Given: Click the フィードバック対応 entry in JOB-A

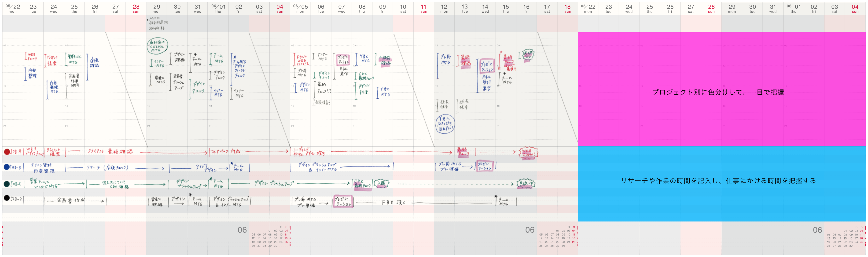Looking at the screenshot, I should (x=226, y=152).
